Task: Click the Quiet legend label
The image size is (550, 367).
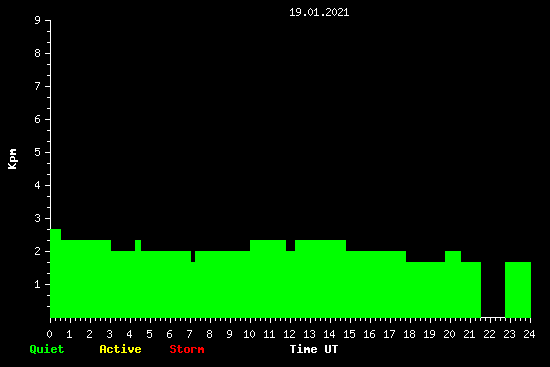Action: point(47,349)
